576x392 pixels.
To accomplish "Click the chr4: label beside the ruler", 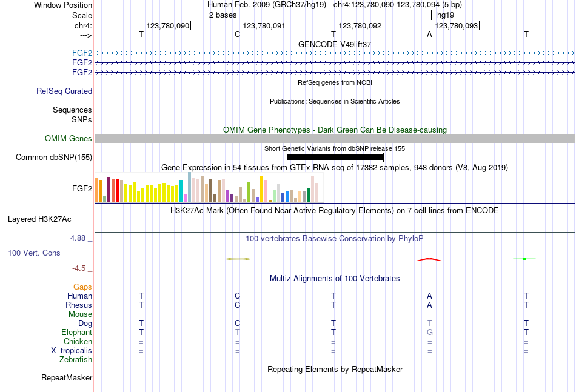I will [x=83, y=25].
